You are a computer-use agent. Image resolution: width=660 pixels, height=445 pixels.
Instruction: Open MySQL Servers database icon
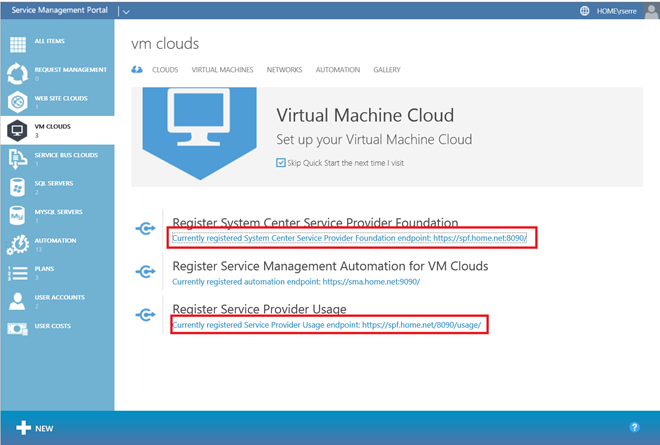(17, 216)
